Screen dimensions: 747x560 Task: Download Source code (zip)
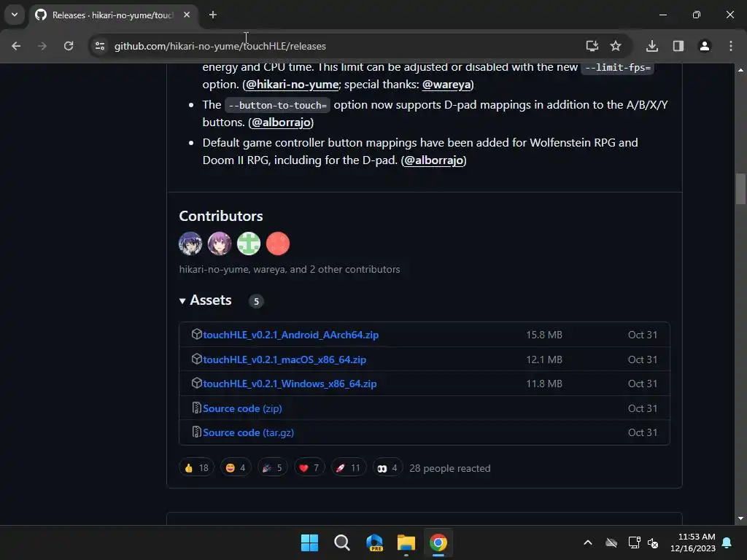click(242, 408)
